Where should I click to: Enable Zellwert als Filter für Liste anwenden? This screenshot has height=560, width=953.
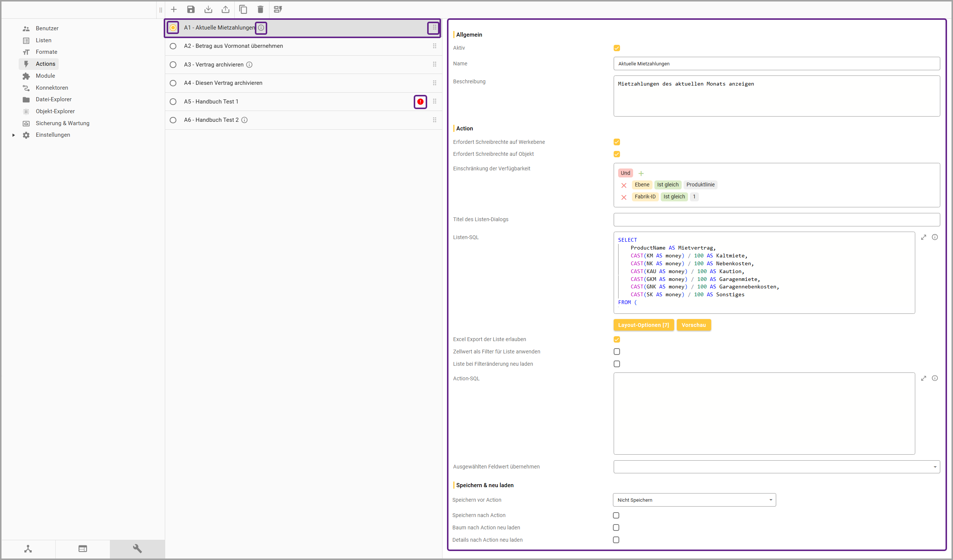(617, 352)
